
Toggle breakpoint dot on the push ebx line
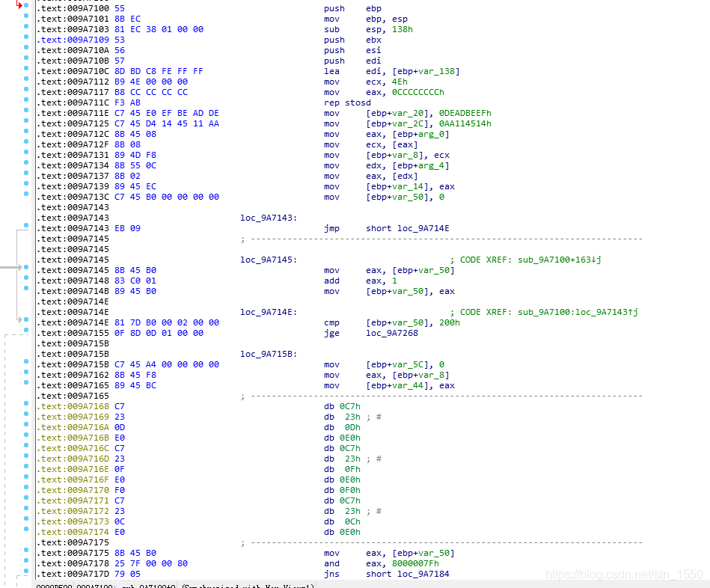[26, 37]
